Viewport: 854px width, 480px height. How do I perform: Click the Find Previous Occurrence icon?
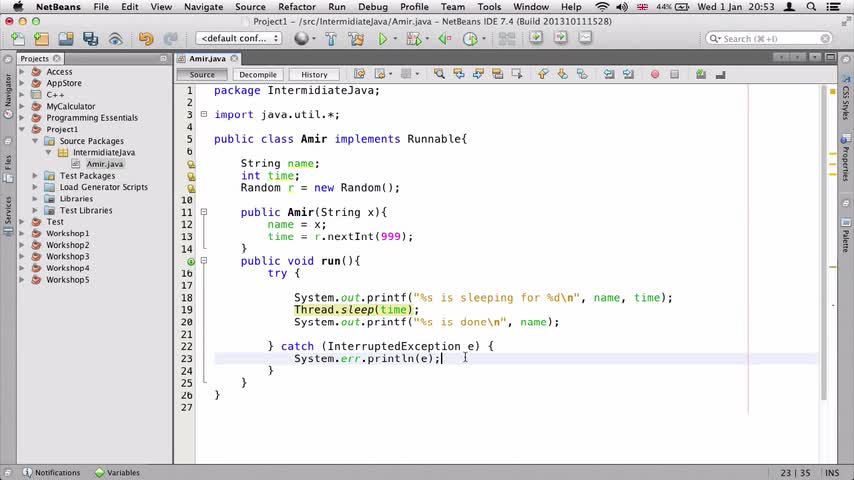(459, 74)
